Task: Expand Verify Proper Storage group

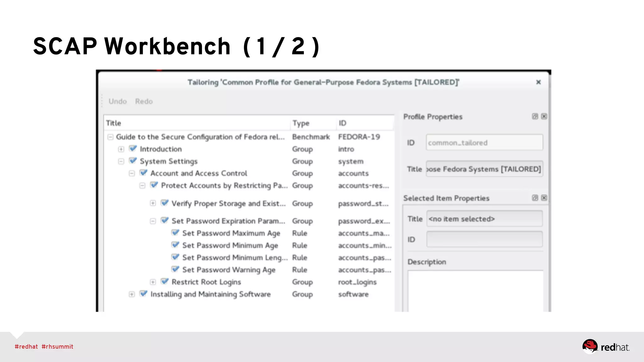Action: click(x=153, y=203)
